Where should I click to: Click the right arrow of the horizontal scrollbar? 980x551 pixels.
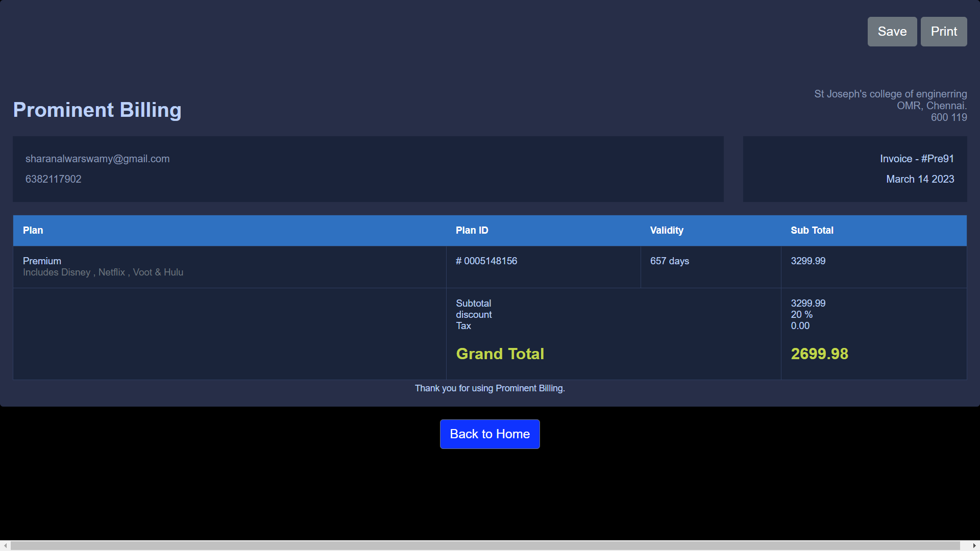pyautogui.click(x=975, y=546)
